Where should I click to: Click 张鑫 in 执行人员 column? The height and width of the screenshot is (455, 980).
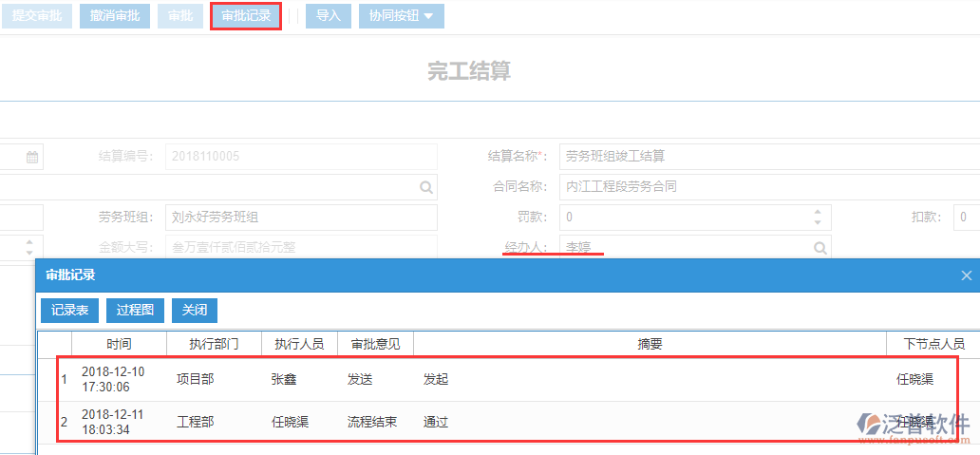[x=284, y=379]
